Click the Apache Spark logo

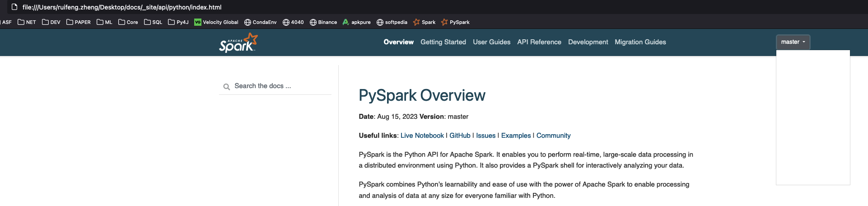point(238,42)
